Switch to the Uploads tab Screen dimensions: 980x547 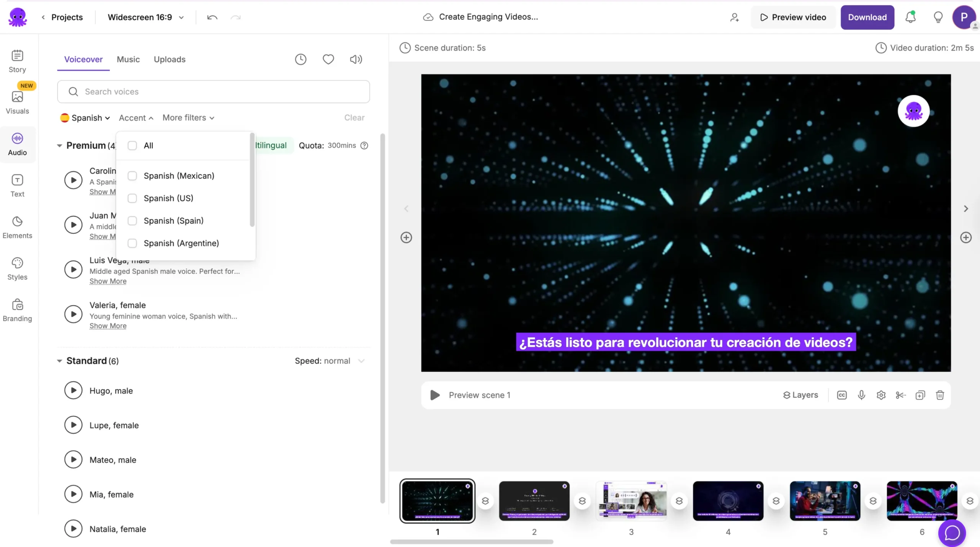tap(169, 59)
